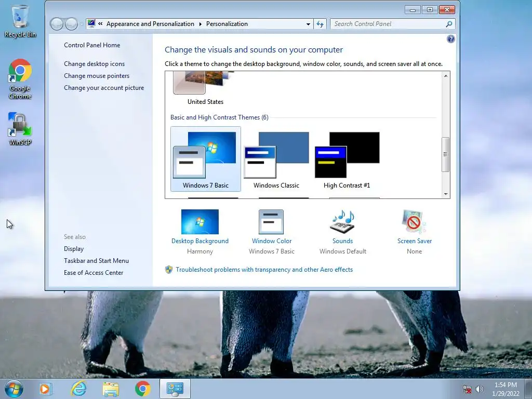Click the Control Panel taskbar button
532x399 pixels.
pos(175,389)
